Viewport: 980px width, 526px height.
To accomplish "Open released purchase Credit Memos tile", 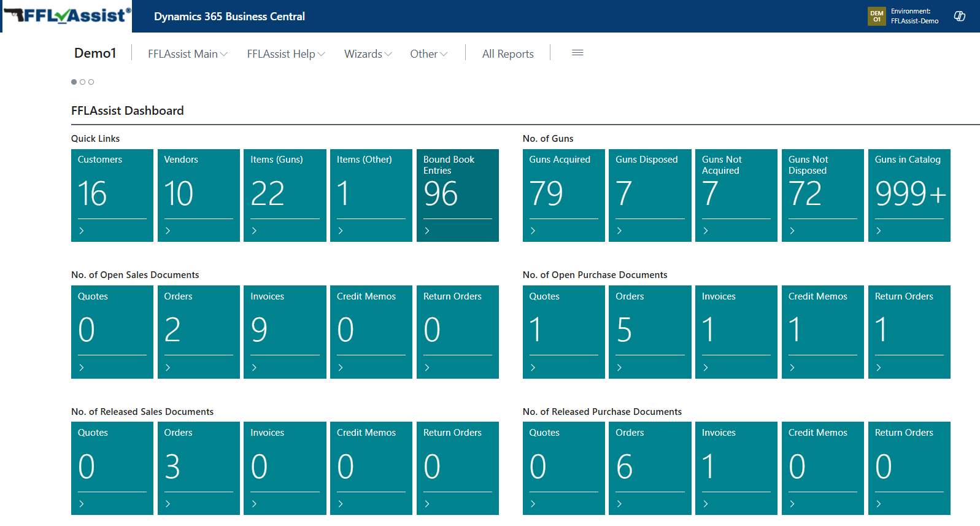I will click(823, 468).
